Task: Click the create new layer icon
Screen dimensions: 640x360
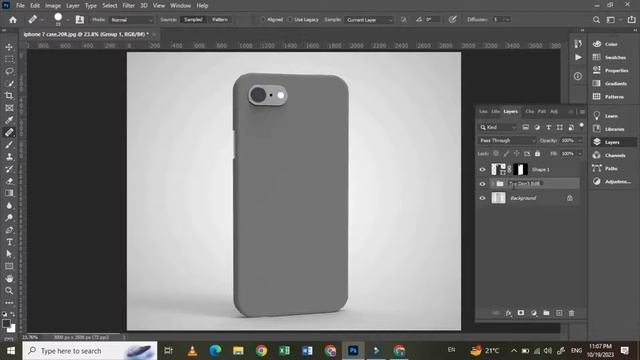Action: (x=559, y=313)
